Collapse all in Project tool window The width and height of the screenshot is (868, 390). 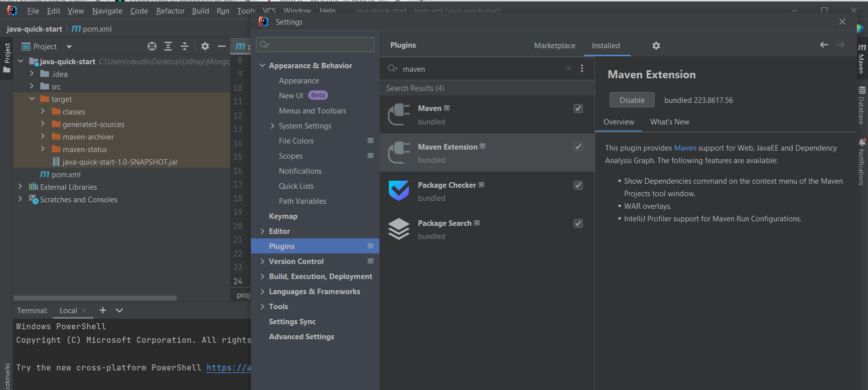point(185,46)
